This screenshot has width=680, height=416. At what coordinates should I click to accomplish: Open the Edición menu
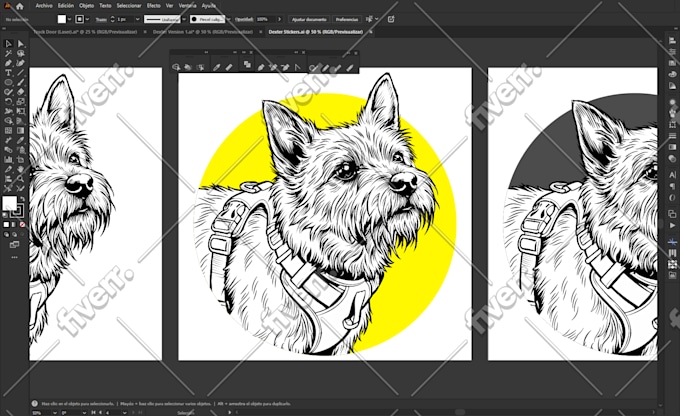point(66,6)
